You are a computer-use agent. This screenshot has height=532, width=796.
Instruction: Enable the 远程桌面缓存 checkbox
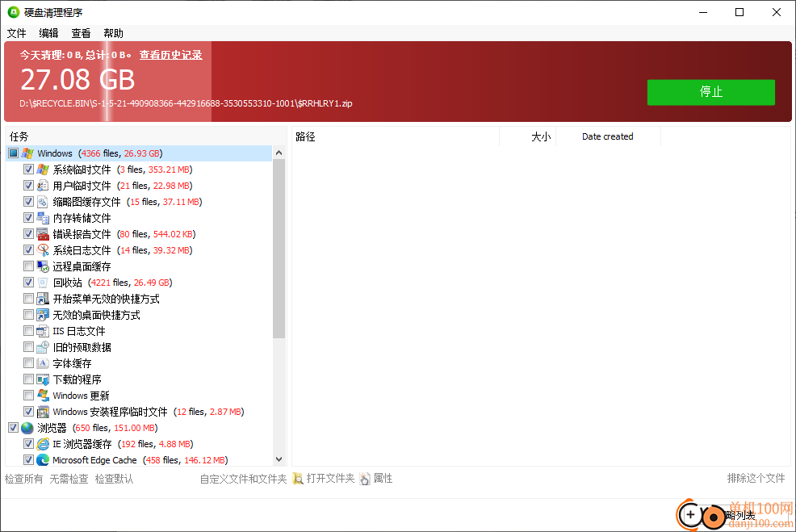pos(28,266)
